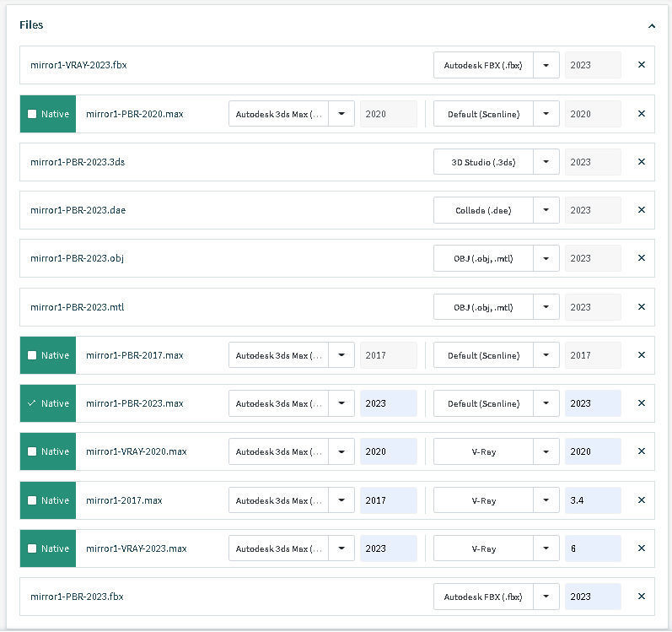Mark mirror1-PBR-2020.max as Native

[32, 114]
